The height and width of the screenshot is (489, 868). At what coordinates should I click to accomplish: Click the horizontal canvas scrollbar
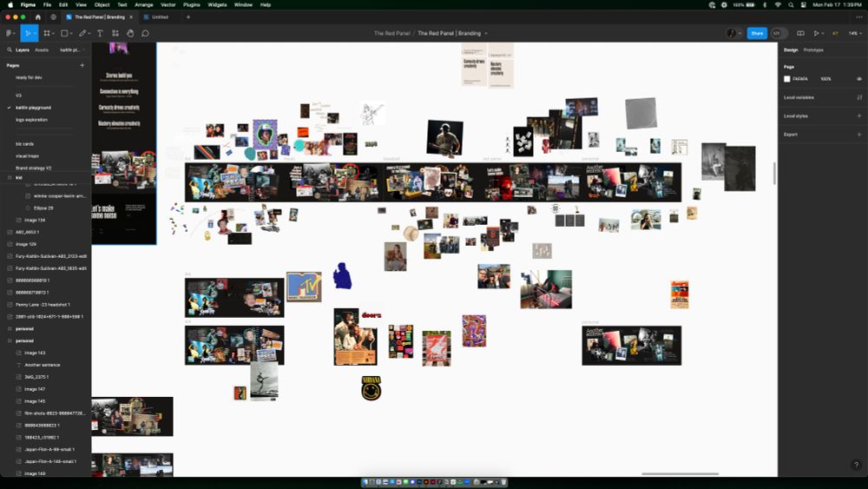click(680, 474)
